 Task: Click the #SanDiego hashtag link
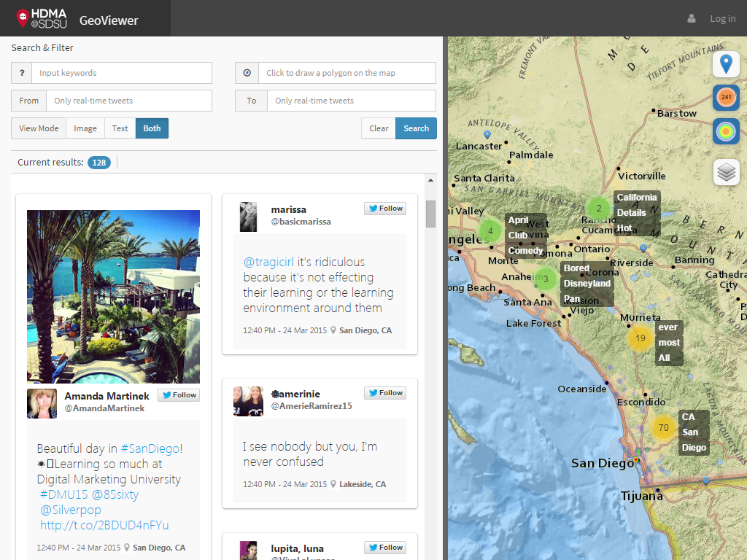150,448
